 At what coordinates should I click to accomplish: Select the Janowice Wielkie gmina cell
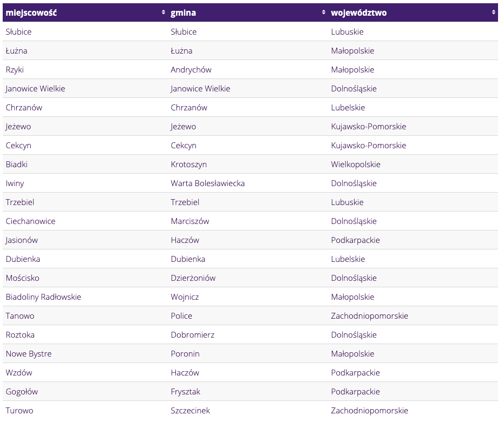coord(200,89)
